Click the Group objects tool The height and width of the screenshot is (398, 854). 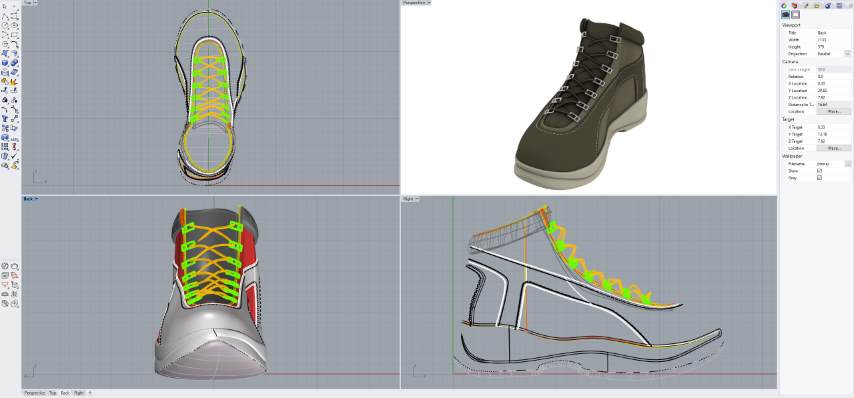tap(5, 100)
